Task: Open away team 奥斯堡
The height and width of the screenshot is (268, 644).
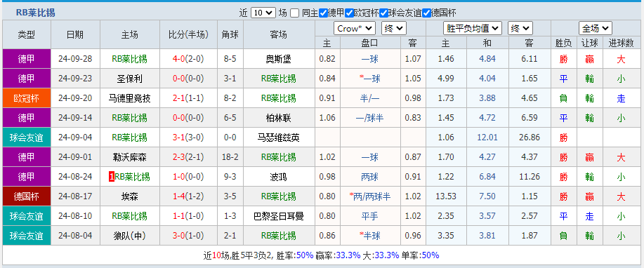Action: click(x=279, y=59)
